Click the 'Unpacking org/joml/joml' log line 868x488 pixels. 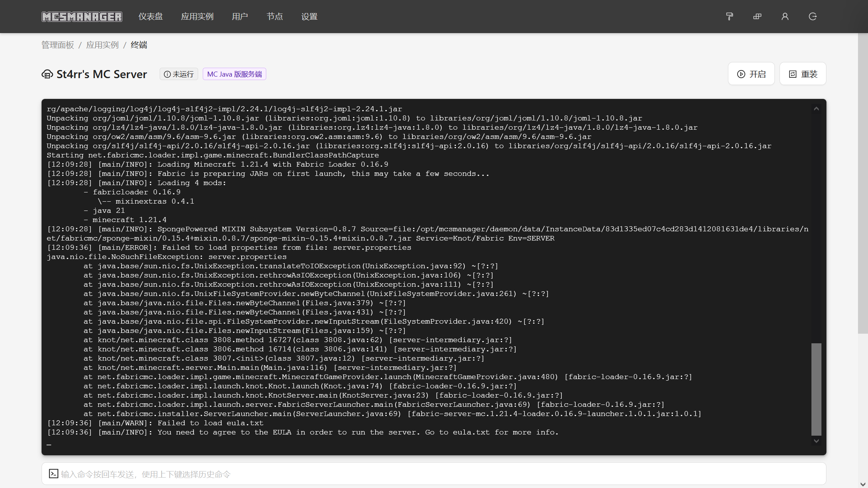coord(344,118)
